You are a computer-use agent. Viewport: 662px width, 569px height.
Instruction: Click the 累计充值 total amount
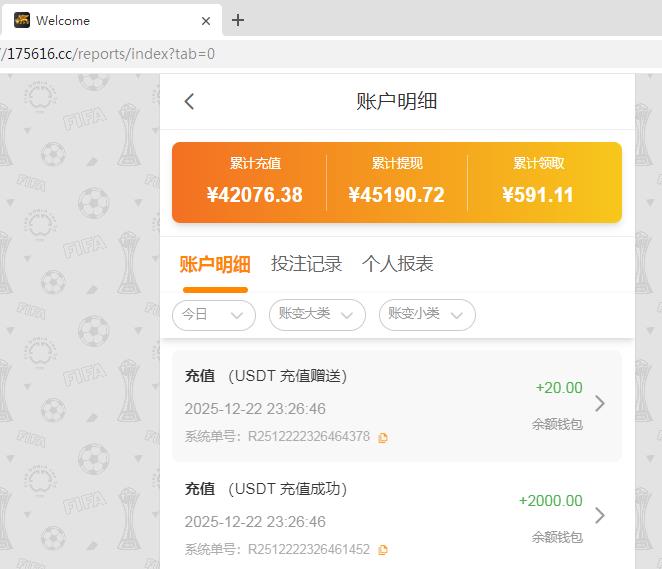[255, 194]
